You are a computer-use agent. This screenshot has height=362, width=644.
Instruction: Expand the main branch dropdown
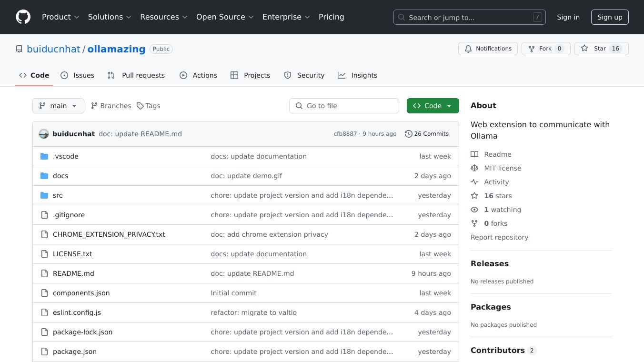click(x=58, y=106)
